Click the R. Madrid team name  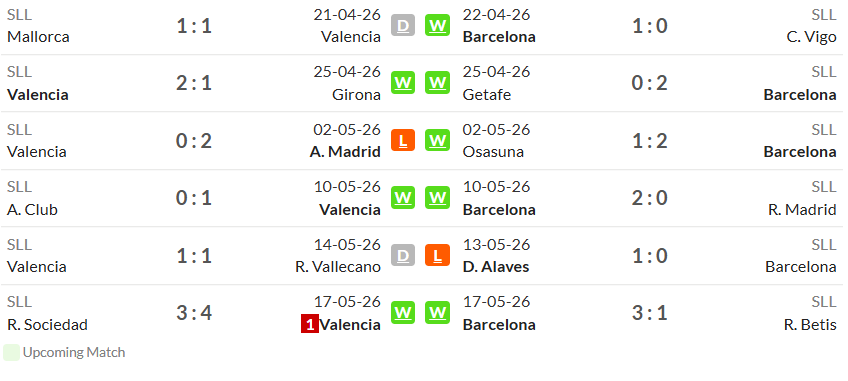click(802, 209)
